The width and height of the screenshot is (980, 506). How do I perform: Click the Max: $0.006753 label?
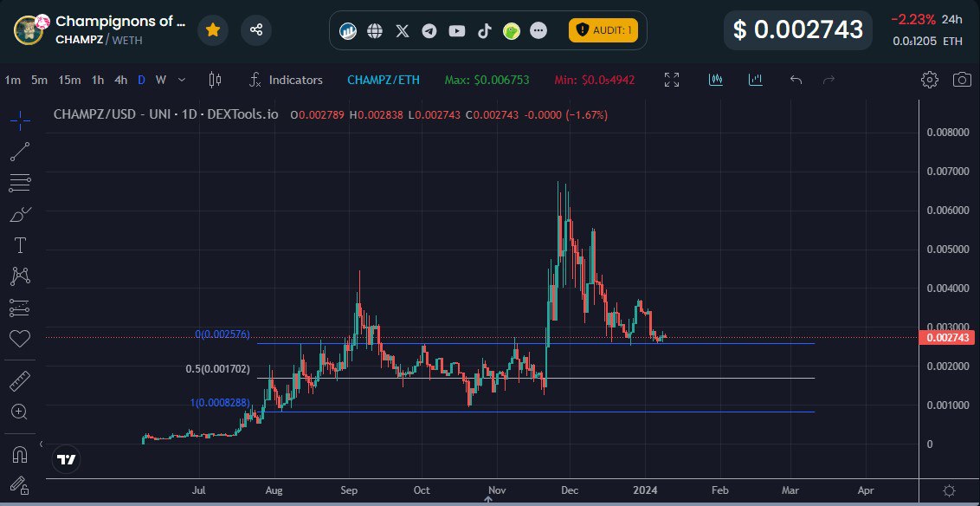click(487, 80)
